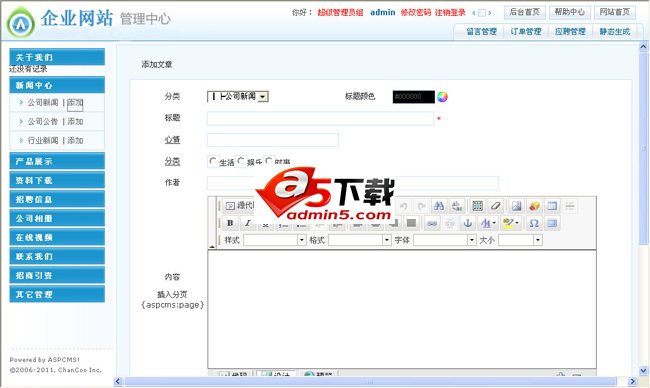650x388 pixels.
Task: Switch to the 留言管理 tab
Action: coord(481,32)
